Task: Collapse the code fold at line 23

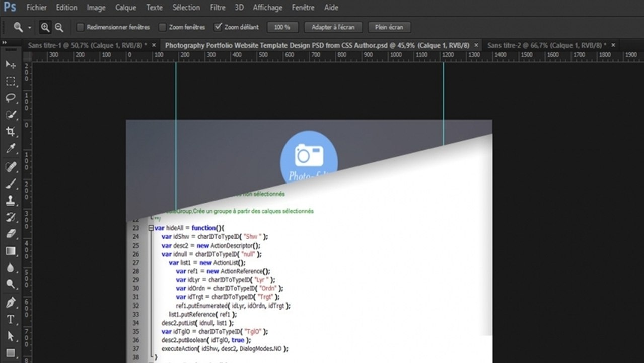Action: point(151,228)
